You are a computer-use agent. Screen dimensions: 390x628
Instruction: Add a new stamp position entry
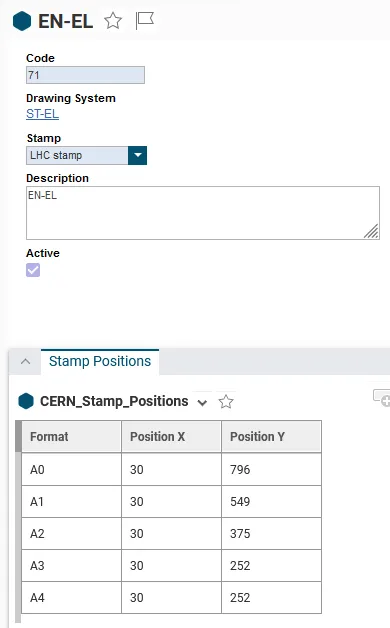pyautogui.click(x=382, y=397)
